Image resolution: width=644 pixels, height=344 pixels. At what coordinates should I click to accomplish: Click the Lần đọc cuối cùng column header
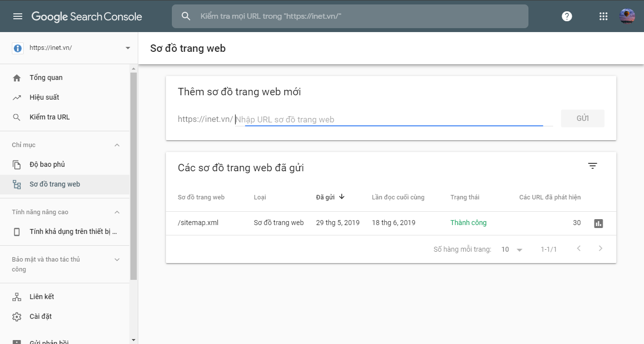click(x=398, y=197)
